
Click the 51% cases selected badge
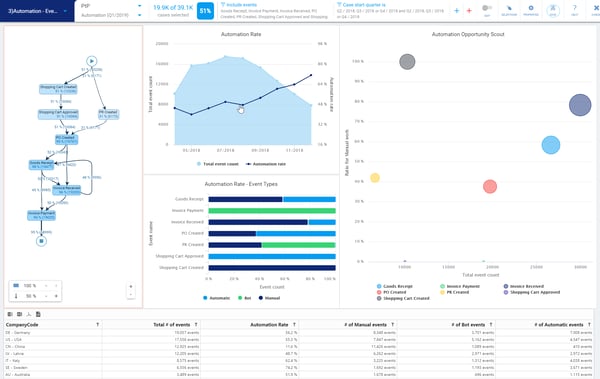pos(205,11)
